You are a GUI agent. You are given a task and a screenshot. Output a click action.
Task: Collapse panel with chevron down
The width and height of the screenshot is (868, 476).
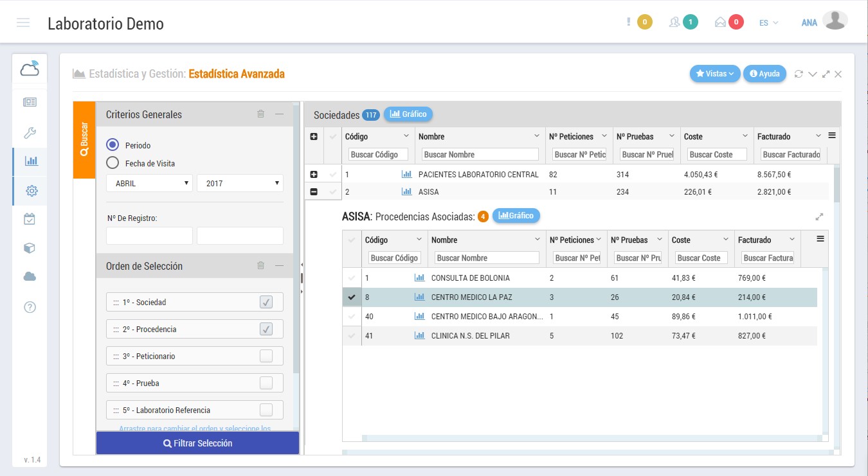point(813,74)
